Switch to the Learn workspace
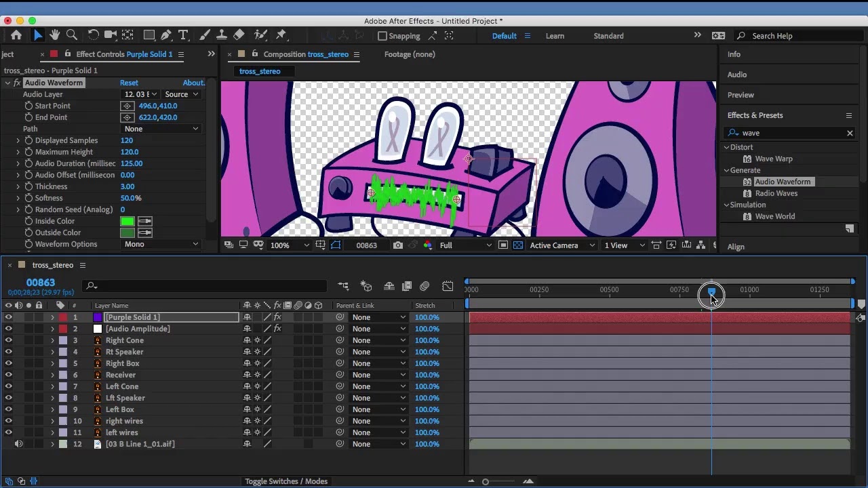The width and height of the screenshot is (868, 488). point(555,36)
